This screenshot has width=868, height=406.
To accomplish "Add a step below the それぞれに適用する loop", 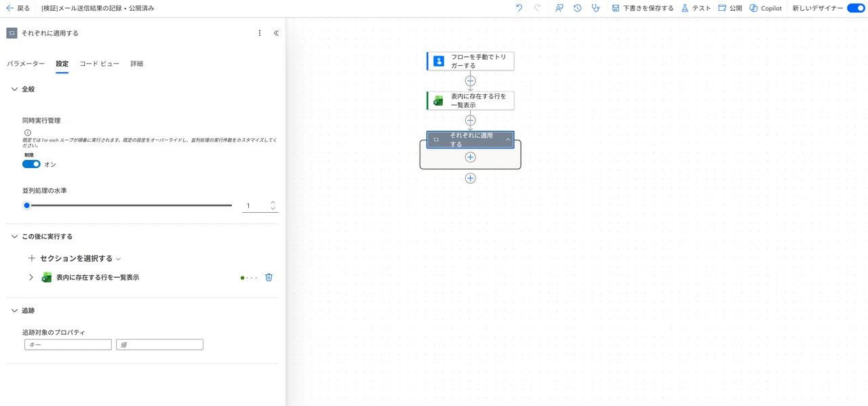I will tap(471, 178).
